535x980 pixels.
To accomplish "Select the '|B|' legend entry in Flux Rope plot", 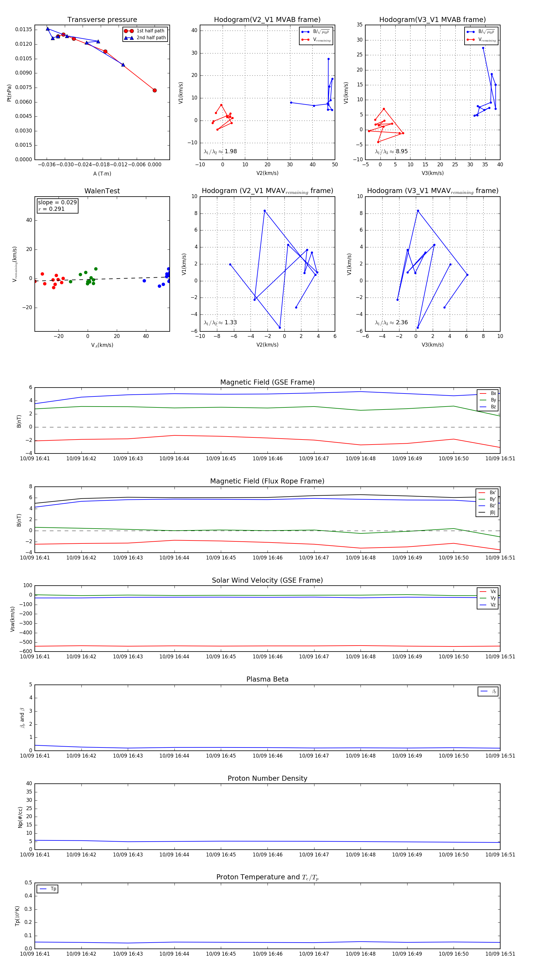I will point(487,513).
